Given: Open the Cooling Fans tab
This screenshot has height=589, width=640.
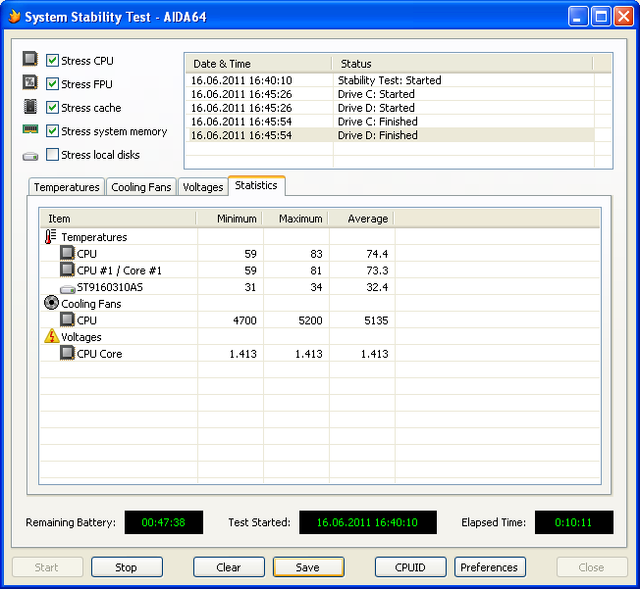Looking at the screenshot, I should click(141, 187).
